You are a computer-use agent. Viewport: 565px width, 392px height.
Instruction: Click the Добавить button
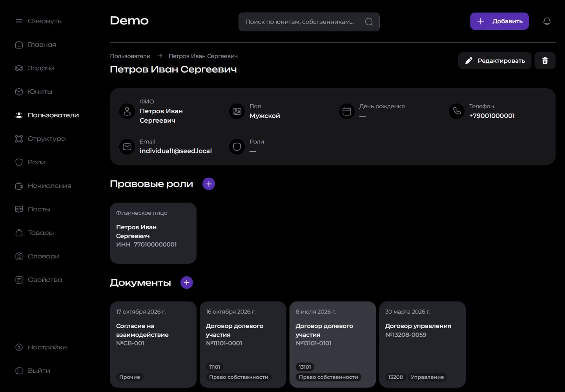click(499, 21)
